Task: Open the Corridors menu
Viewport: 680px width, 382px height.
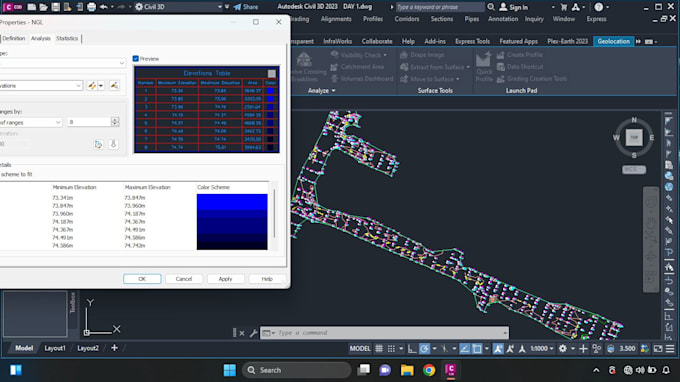Action: (407, 19)
